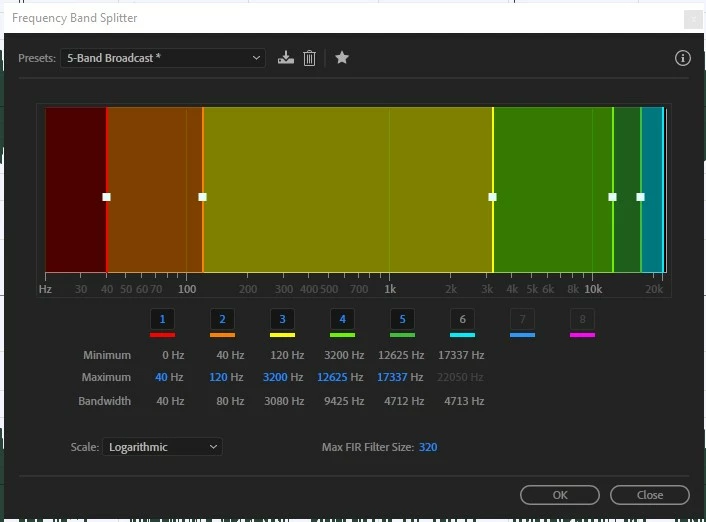Toggle band 3 button

click(x=282, y=319)
